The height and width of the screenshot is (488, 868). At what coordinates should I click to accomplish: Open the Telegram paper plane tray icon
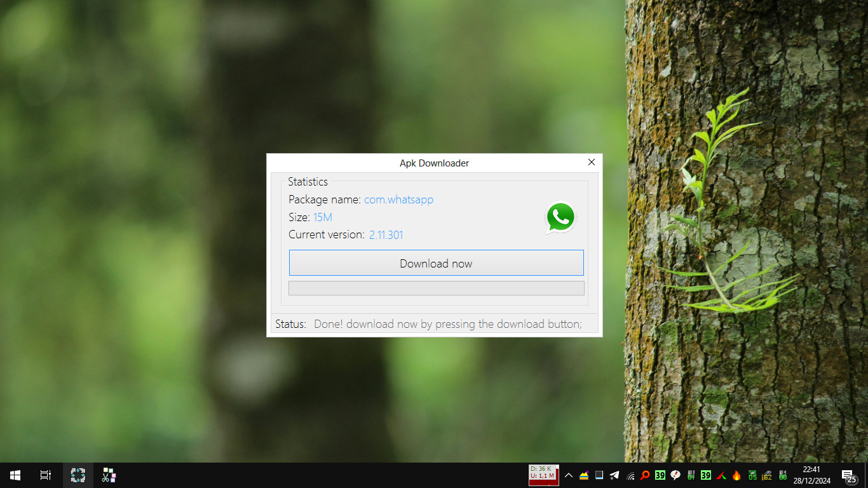614,475
